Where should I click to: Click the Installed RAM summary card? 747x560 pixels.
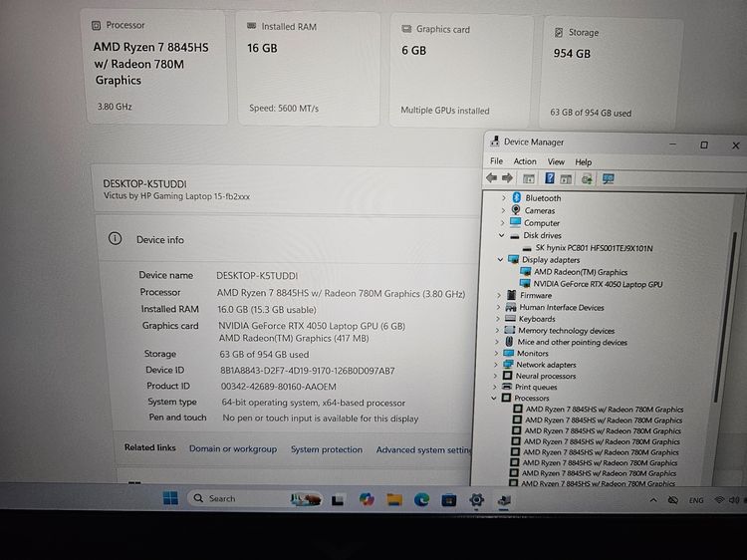click(309, 70)
